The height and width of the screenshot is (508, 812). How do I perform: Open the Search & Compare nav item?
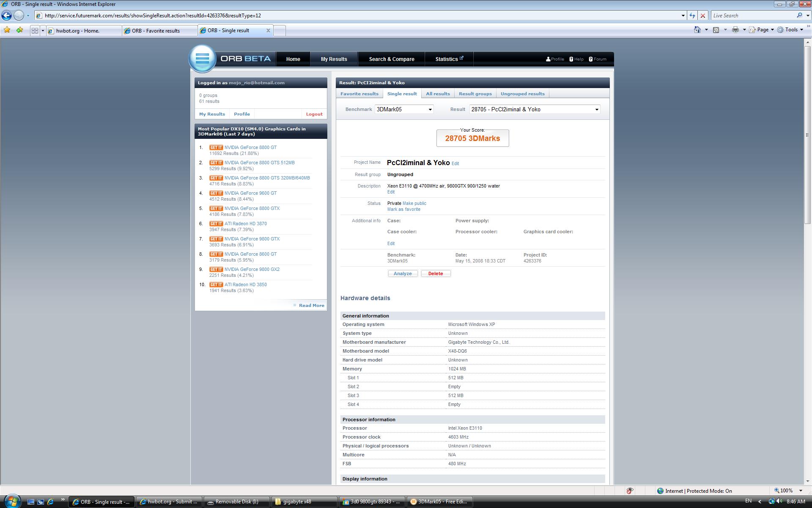coord(392,59)
